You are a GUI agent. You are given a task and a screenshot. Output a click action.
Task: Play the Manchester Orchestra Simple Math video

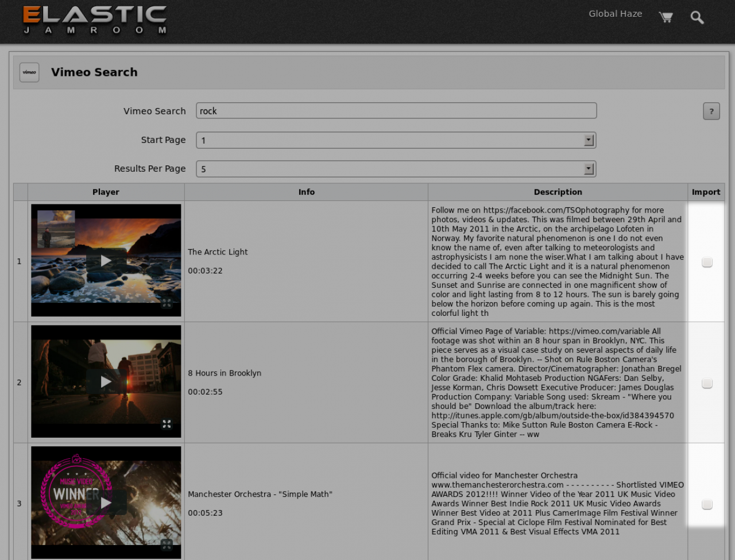tap(106, 503)
